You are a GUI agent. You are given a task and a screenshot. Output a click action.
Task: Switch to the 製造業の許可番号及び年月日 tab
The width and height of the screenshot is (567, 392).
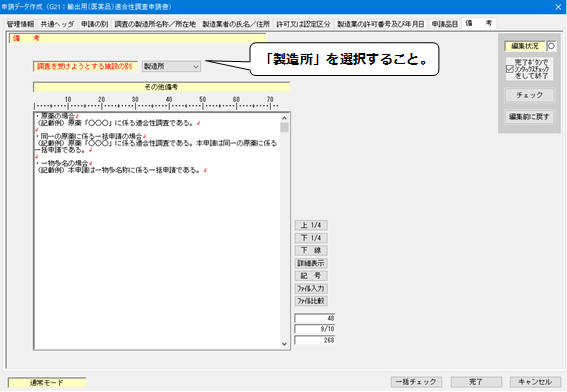click(x=380, y=24)
